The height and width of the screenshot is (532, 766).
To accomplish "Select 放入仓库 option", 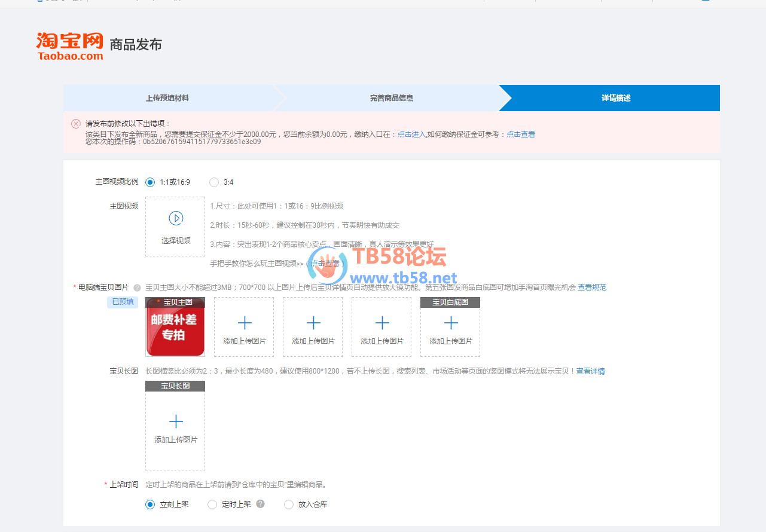I will (289, 505).
